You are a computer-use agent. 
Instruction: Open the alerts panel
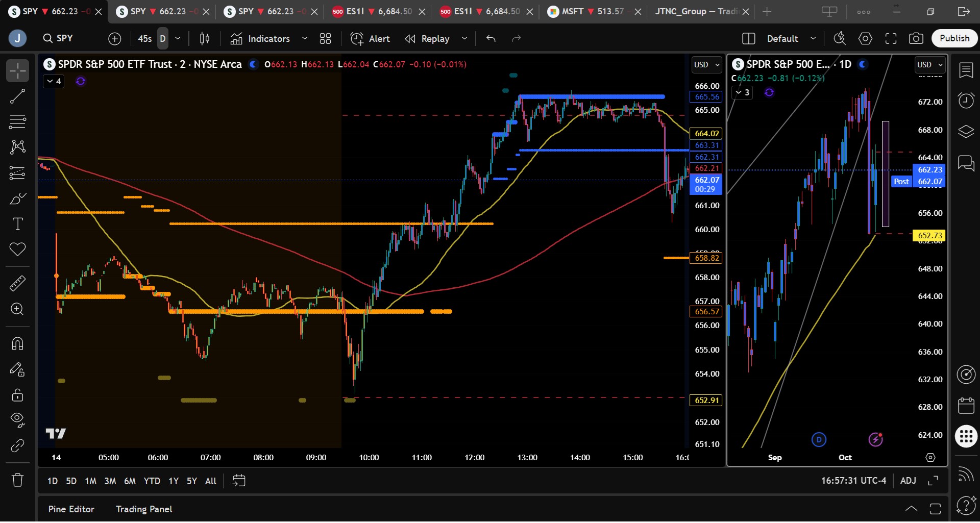coord(966,101)
